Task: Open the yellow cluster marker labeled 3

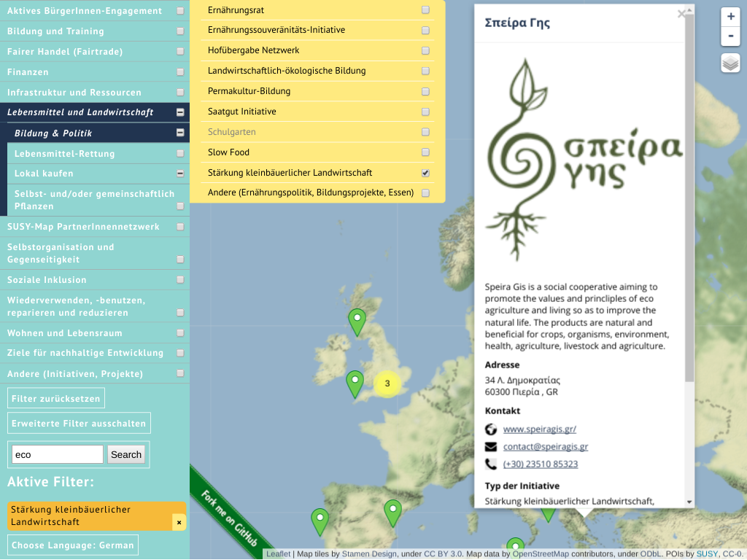Action: click(387, 384)
